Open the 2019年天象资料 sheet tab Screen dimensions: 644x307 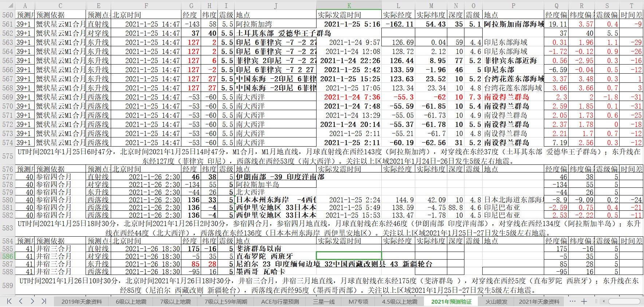click(x=82, y=302)
